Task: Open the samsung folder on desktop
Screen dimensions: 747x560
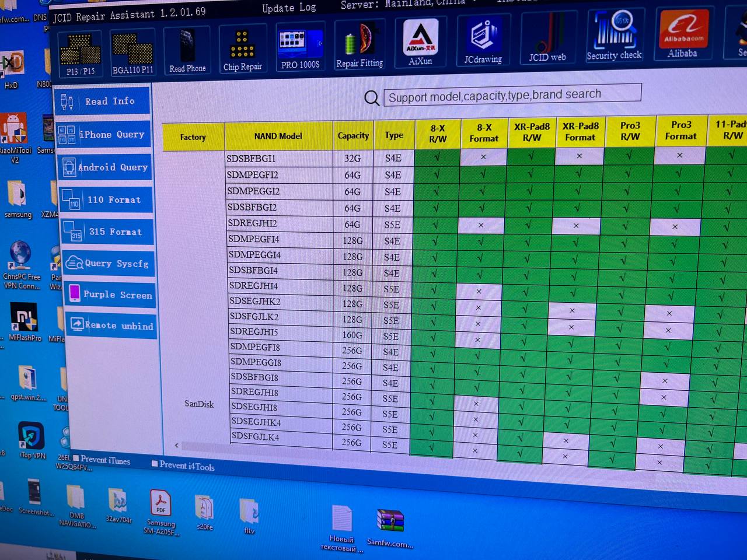Action: 18,199
